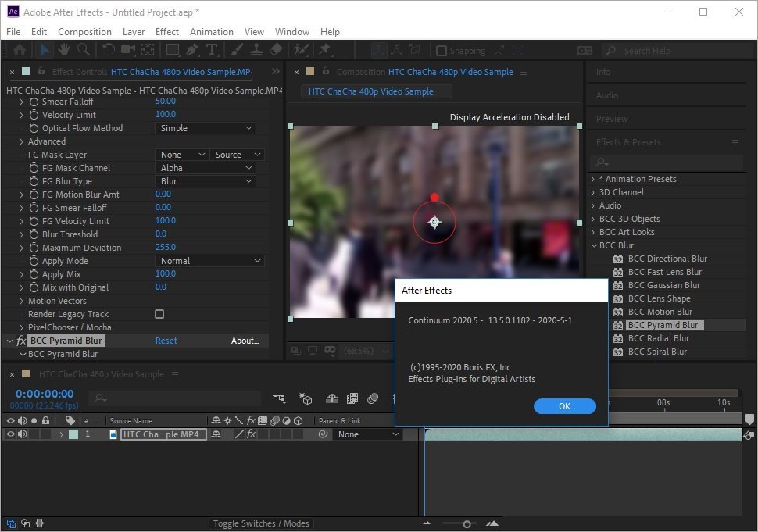Reset the BCC Pyramid Blur effect

166,341
